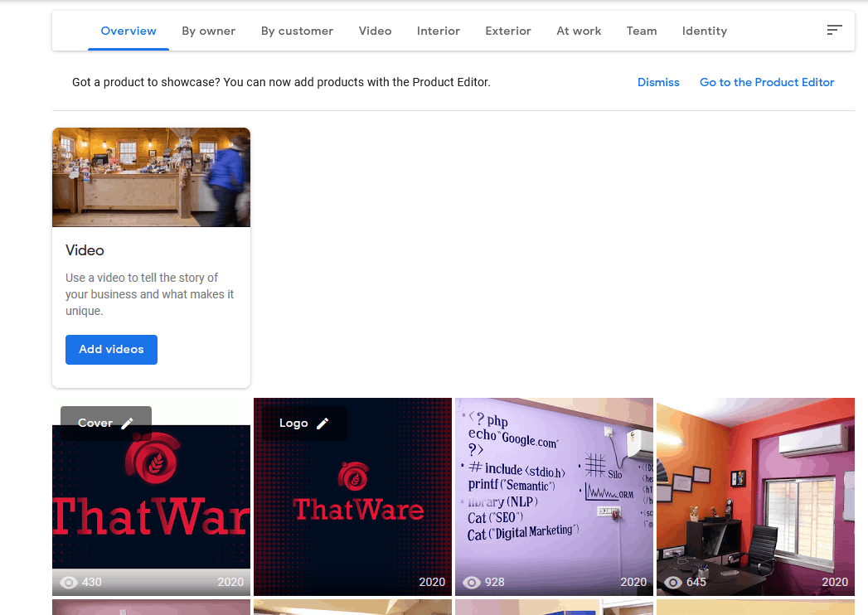Click the views eye icon showing 645
868x615 pixels.
(x=673, y=583)
